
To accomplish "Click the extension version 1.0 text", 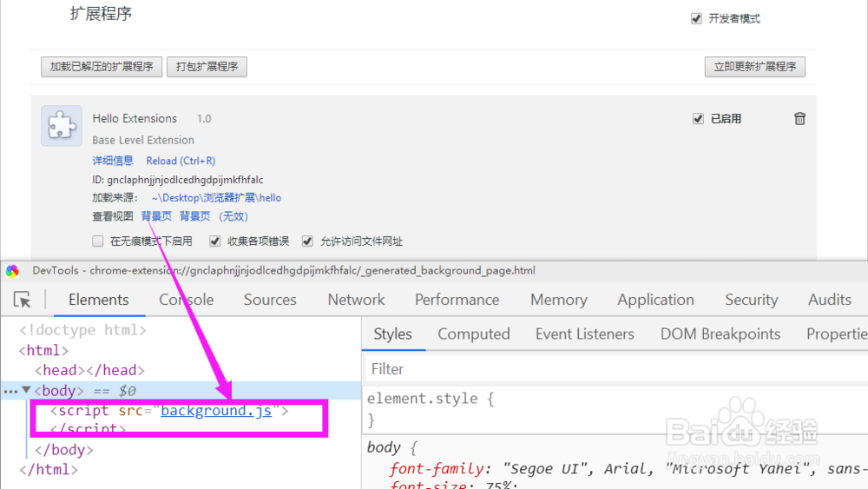I will click(x=204, y=118).
